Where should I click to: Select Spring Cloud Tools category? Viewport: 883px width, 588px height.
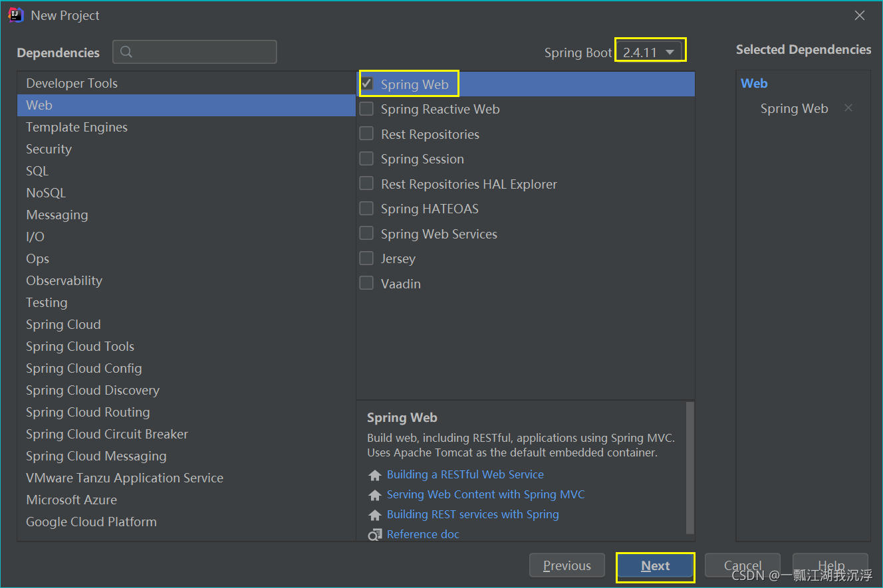[x=186, y=346]
